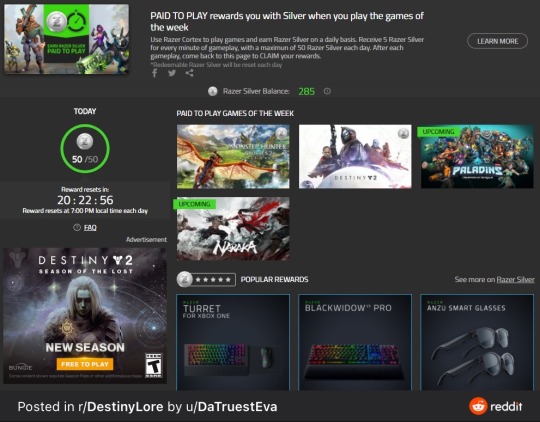Click the TODAY heading
540x422 pixels.
(x=85, y=111)
